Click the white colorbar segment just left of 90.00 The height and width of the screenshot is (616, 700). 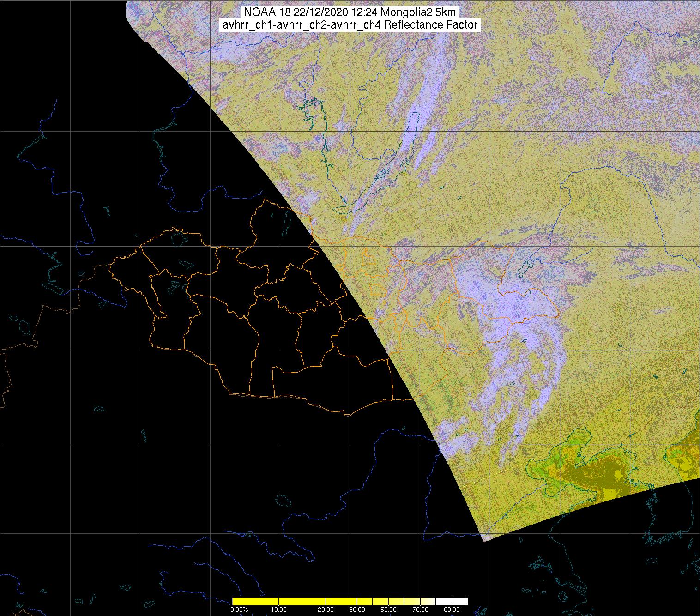coord(444,601)
